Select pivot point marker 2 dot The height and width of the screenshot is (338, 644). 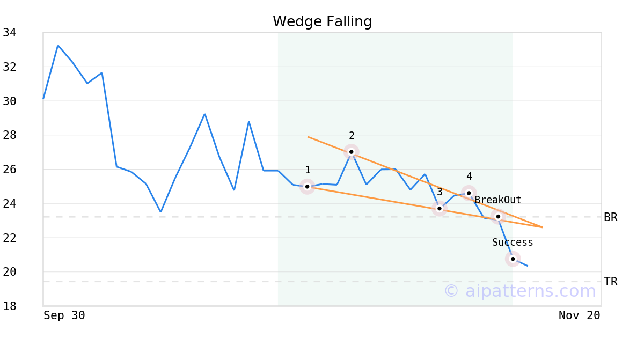pos(351,152)
